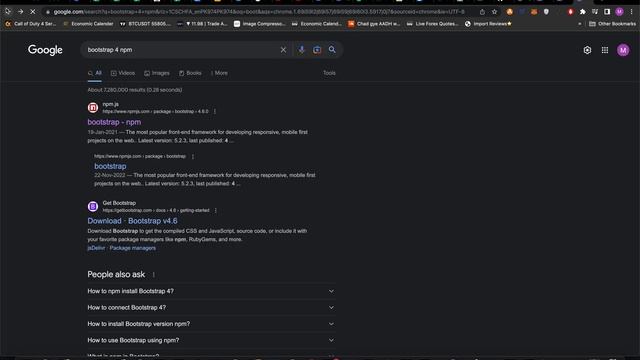The image size is (640, 360).
Task: Open the three-dot menu on the indented bootstrap result
Action: [193, 156]
